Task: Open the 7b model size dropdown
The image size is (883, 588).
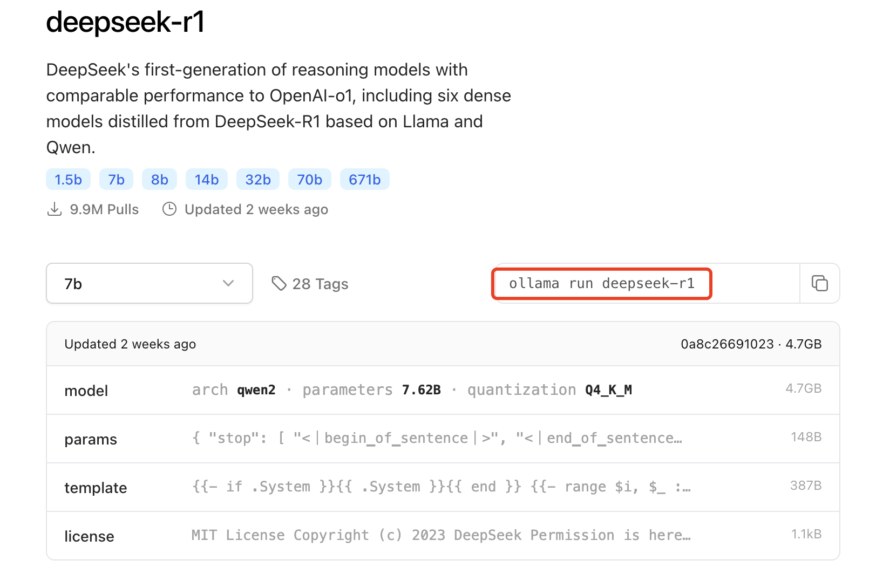Action: (x=150, y=283)
